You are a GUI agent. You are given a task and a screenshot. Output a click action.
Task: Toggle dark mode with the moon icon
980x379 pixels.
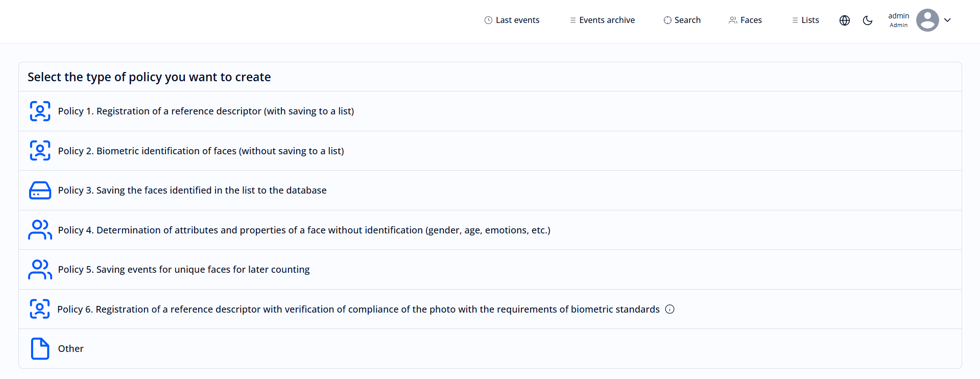[x=868, y=20]
